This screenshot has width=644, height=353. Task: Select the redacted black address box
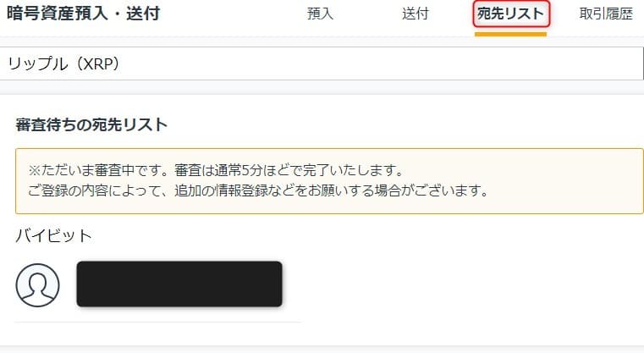coord(179,284)
